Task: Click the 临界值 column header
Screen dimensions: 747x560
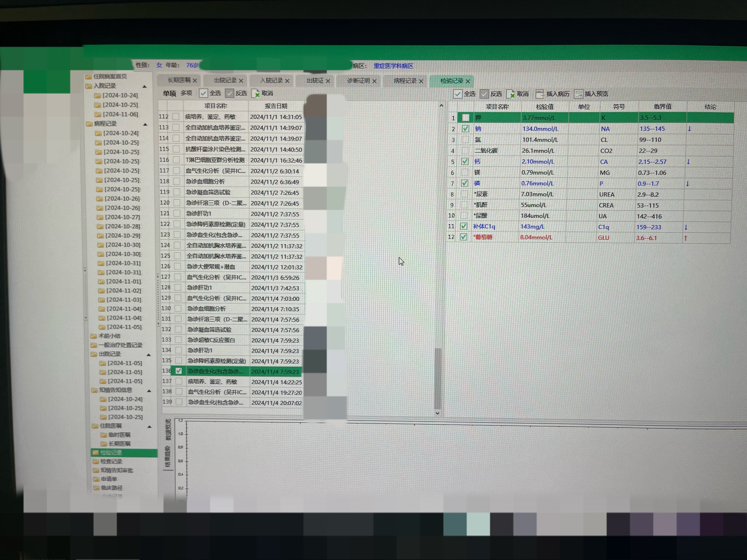Action: click(662, 107)
